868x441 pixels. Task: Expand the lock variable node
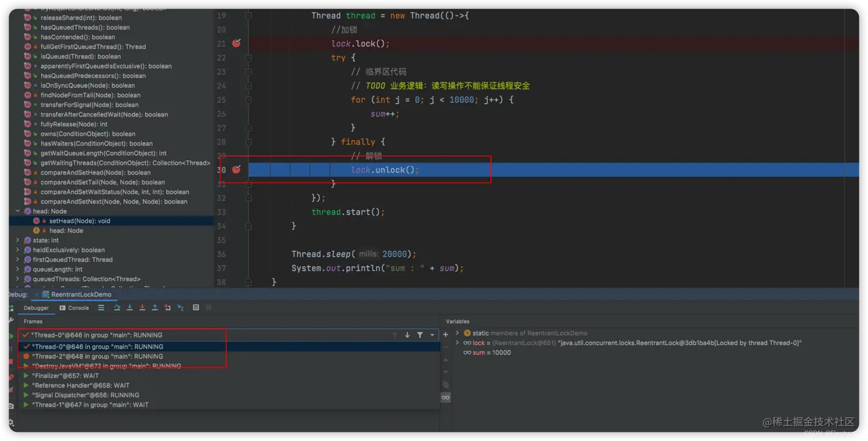(458, 343)
